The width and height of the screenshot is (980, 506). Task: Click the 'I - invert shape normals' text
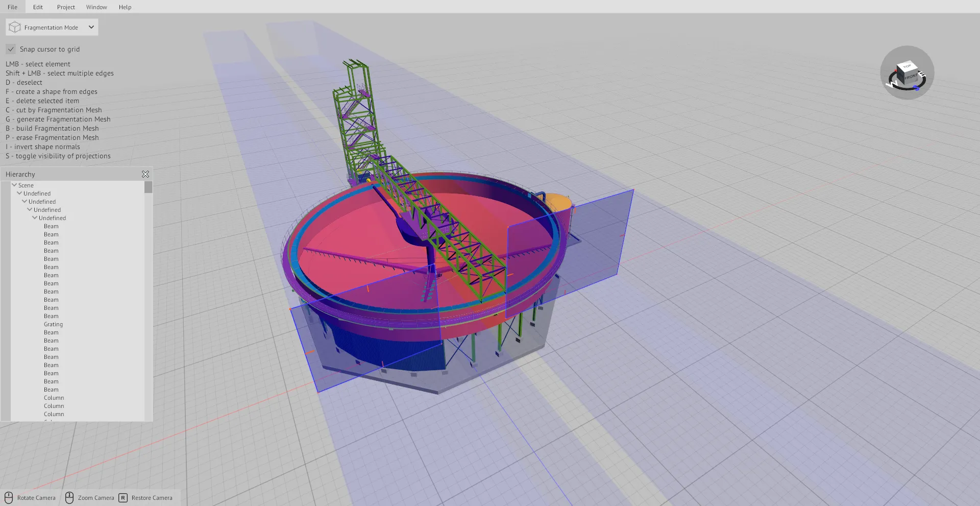click(43, 147)
